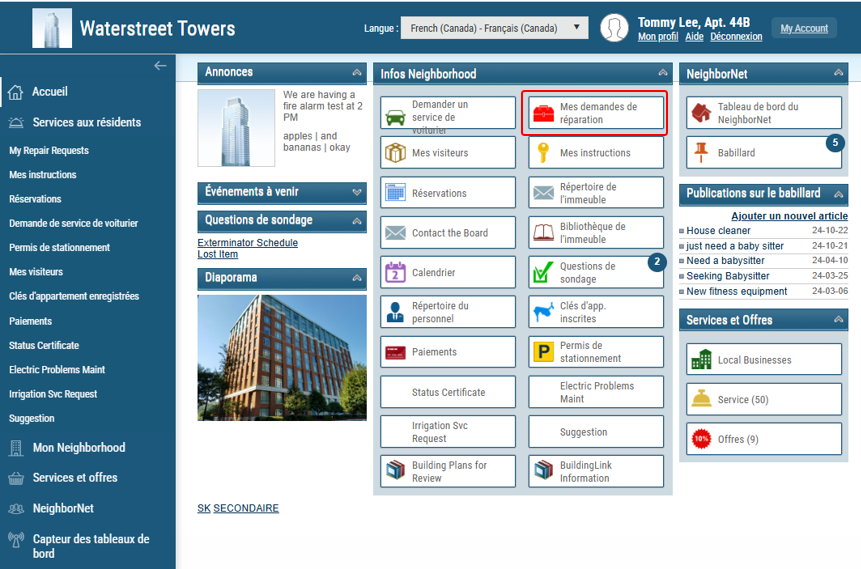Click the red credit card Paiements icon
861x569 pixels.
pyautogui.click(x=395, y=352)
